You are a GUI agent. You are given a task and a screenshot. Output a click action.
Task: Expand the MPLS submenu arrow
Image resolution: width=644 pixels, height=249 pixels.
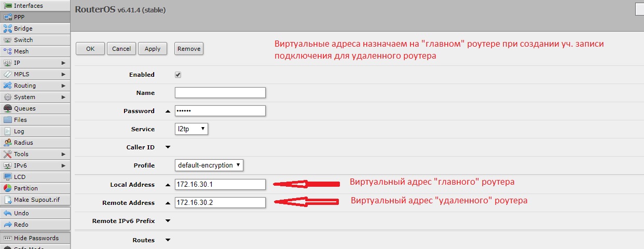pos(63,74)
